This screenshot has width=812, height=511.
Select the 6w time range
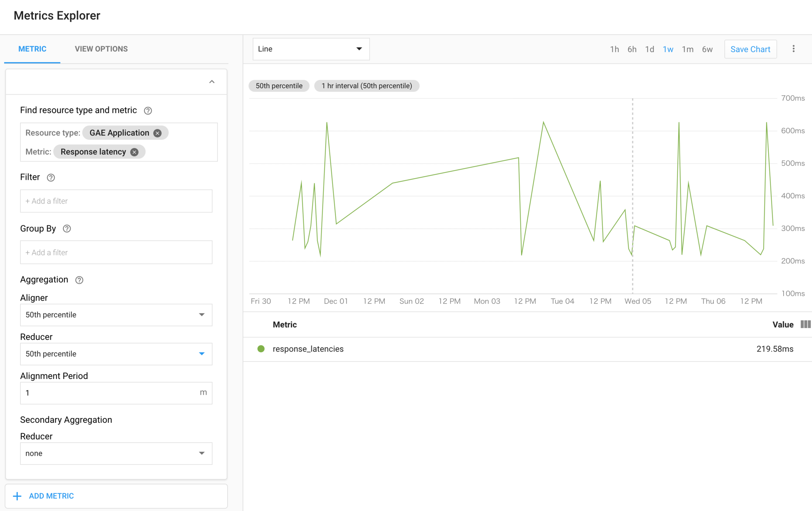click(x=707, y=49)
